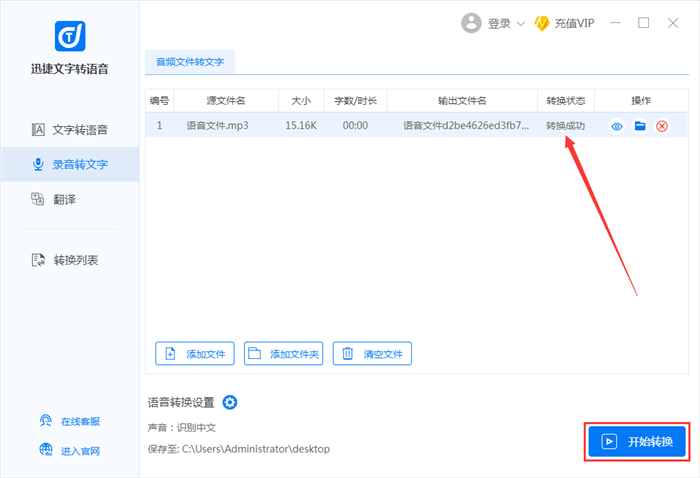Click the 添加文件 button
The height and width of the screenshot is (478, 700).
click(x=195, y=353)
